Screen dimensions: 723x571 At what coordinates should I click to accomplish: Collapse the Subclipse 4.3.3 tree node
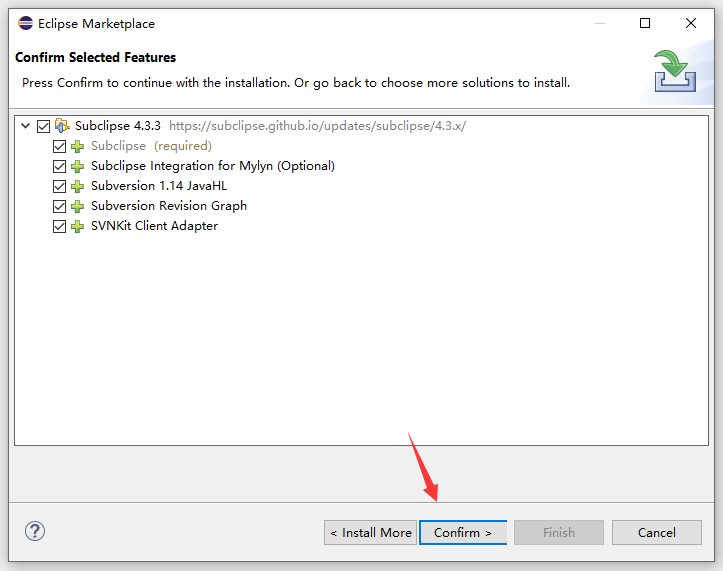coord(25,126)
